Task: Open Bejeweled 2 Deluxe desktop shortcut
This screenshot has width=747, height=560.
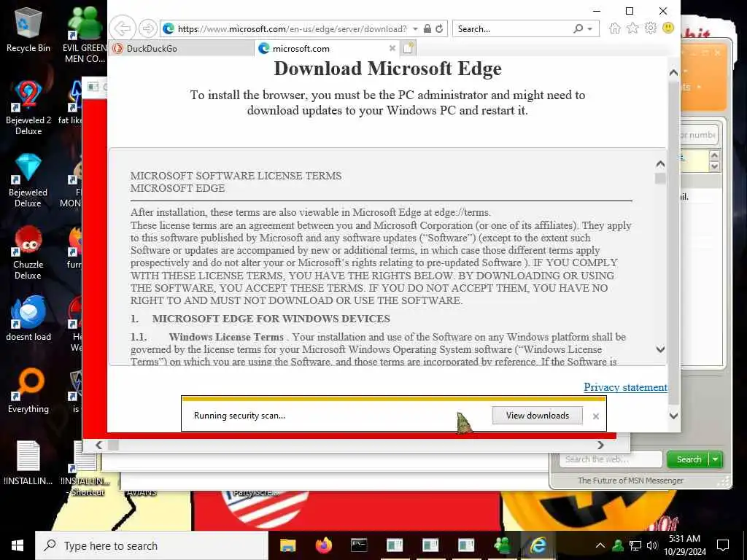Action: click(x=28, y=108)
